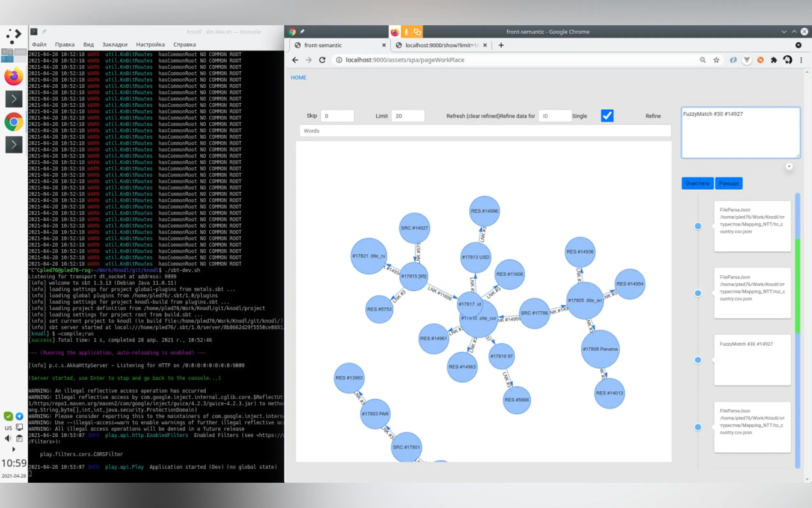812x508 pixels.
Task: Click the timeline panel vertical scrollbar
Action: point(798,286)
